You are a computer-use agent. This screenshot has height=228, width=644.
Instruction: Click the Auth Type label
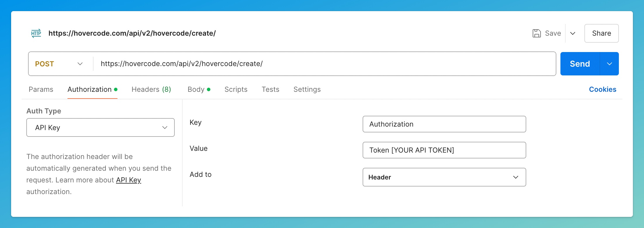click(44, 111)
